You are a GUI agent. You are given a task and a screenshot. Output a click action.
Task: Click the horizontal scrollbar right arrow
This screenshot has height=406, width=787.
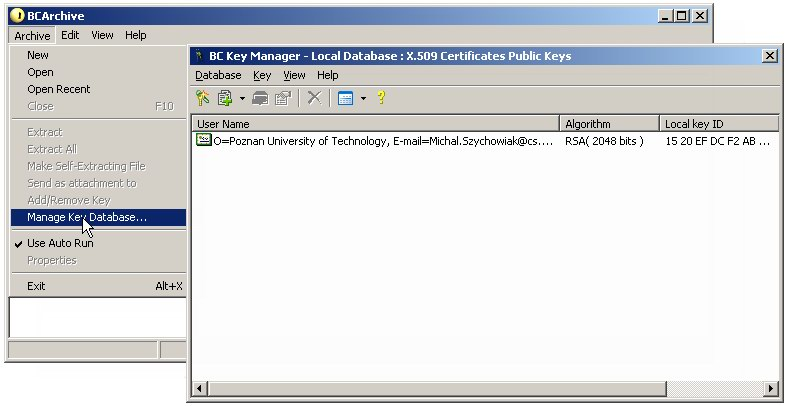point(771,388)
